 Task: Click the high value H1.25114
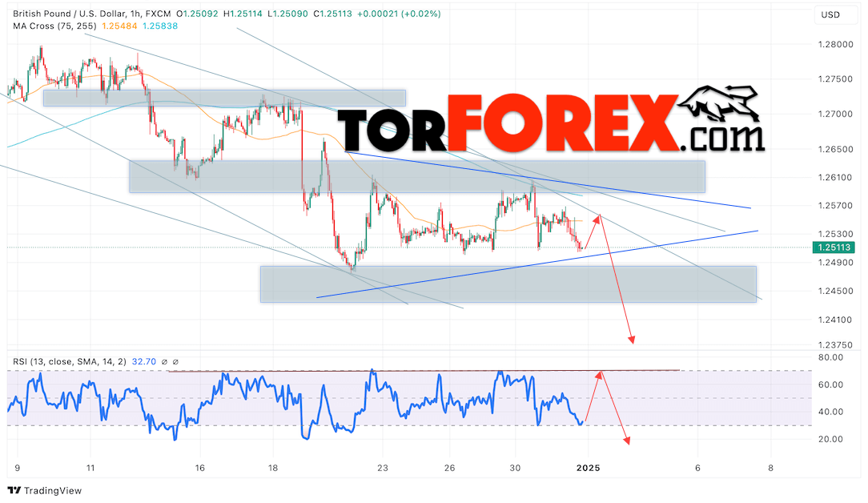(243, 14)
